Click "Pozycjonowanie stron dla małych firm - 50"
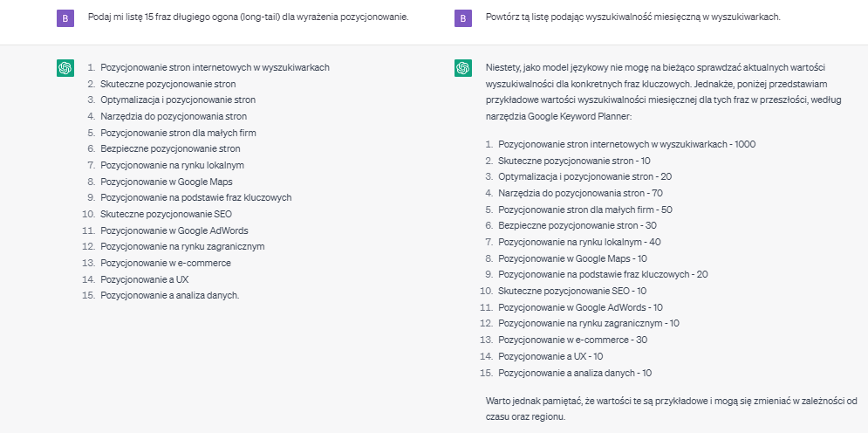 584,210
